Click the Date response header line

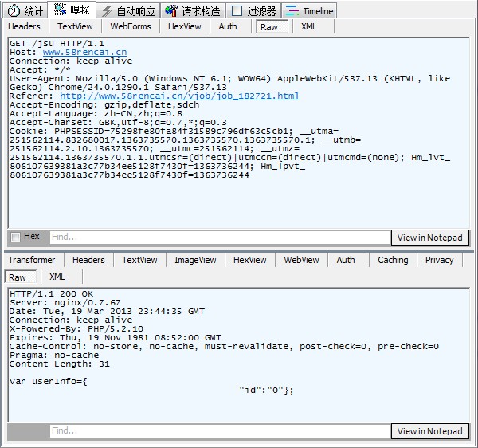(107, 312)
